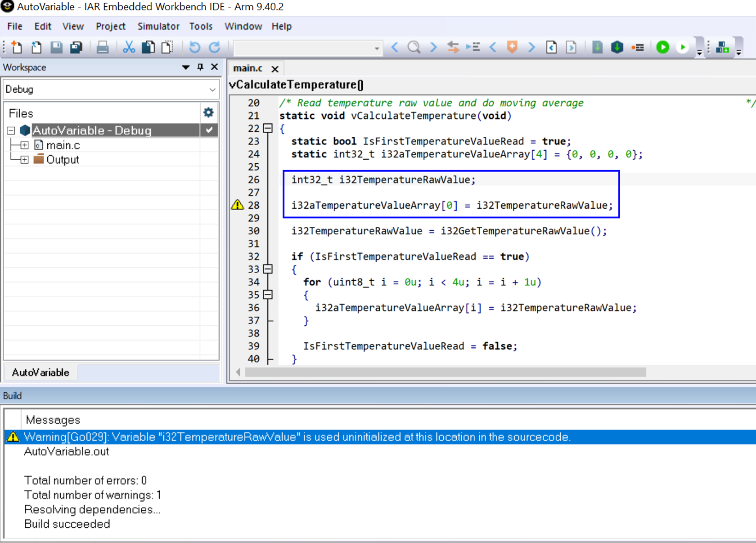Open the Debug configuration dropdown

[211, 89]
